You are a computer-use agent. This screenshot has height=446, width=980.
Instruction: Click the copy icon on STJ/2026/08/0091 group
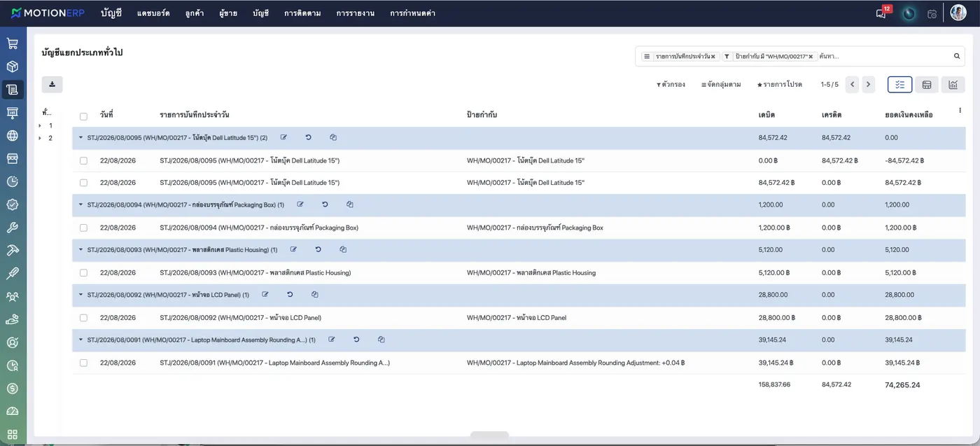(x=381, y=340)
